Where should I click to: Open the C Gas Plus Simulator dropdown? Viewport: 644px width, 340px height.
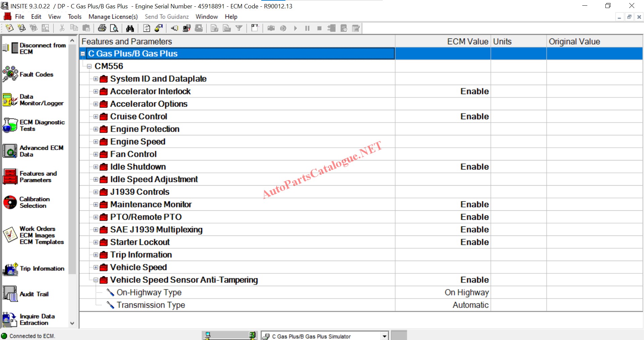[x=384, y=336]
